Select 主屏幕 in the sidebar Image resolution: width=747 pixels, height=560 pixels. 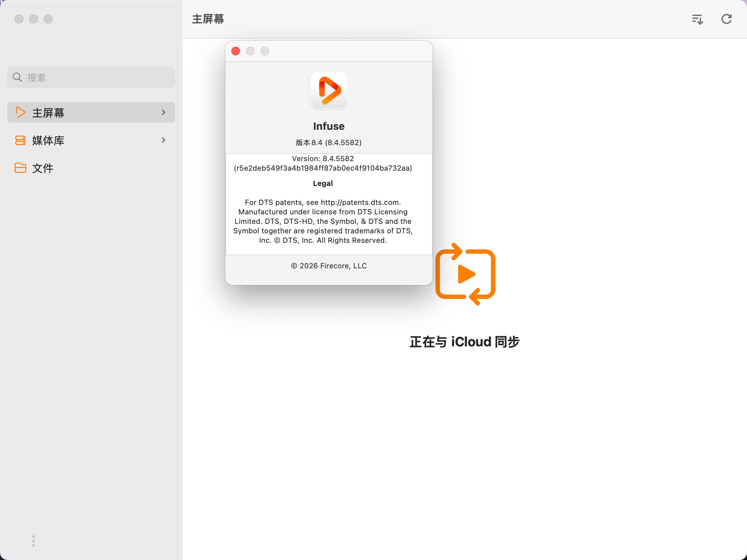[49, 113]
